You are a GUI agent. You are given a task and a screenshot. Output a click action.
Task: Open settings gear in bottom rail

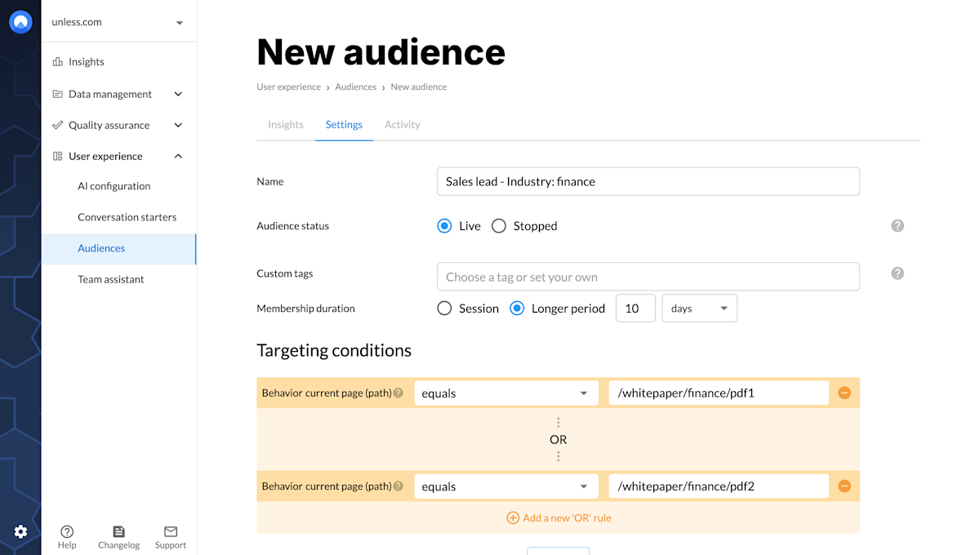pyautogui.click(x=20, y=532)
